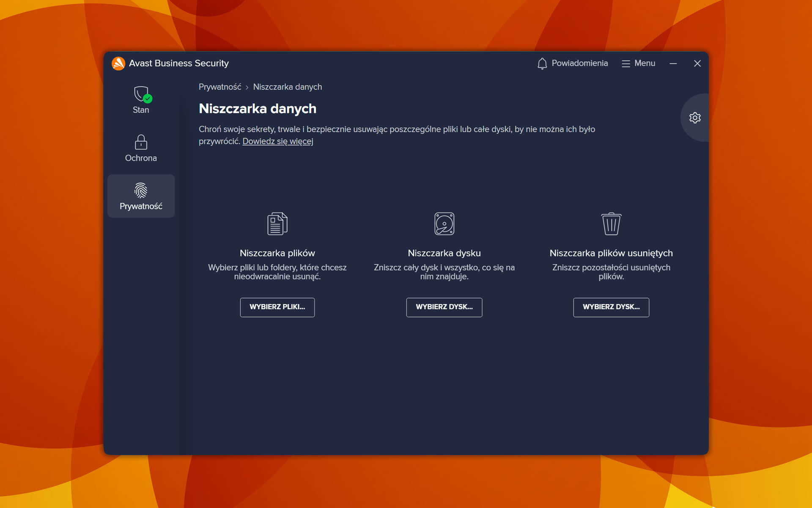Open the Stan shield status icon
This screenshot has width=812, height=508.
click(141, 95)
